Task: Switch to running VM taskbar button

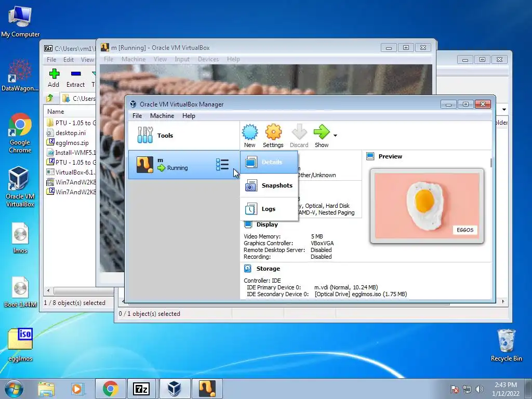Action: tap(207, 389)
